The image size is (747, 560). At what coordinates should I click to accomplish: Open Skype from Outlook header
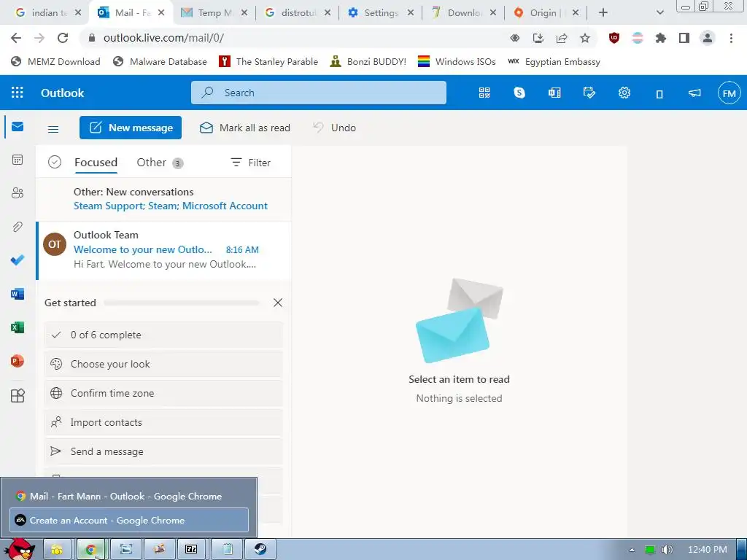519,93
